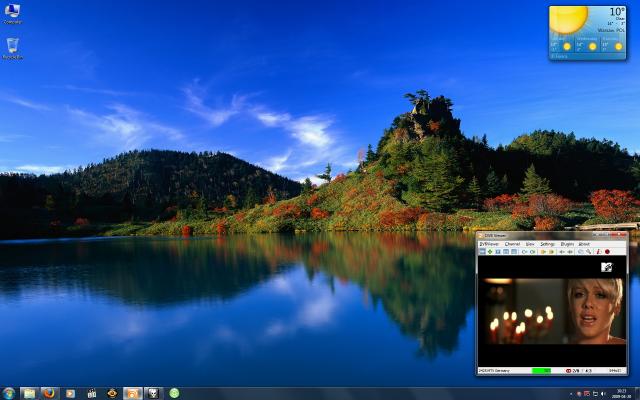This screenshot has width=640, height=400.
Task: Open Firefox from the taskbar
Action: pyautogui.click(x=49, y=393)
